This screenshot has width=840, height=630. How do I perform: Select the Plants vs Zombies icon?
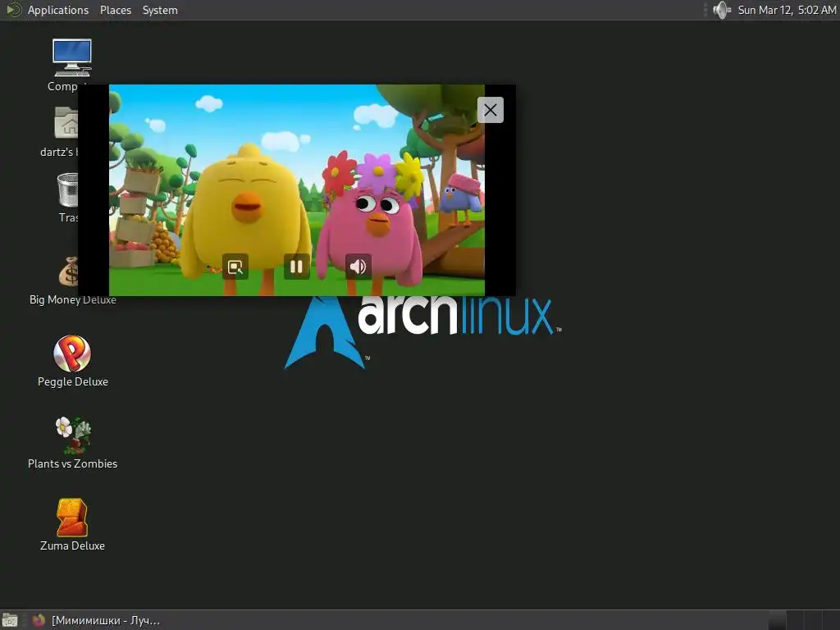(x=73, y=435)
